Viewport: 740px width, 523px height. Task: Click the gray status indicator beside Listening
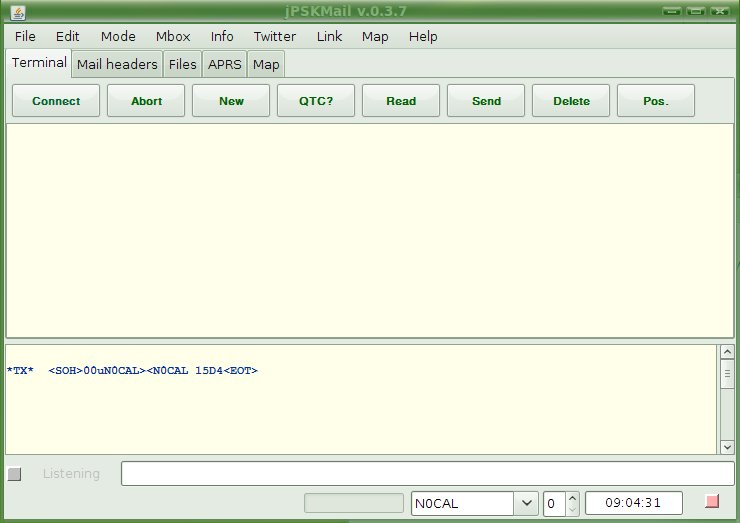click(x=14, y=474)
